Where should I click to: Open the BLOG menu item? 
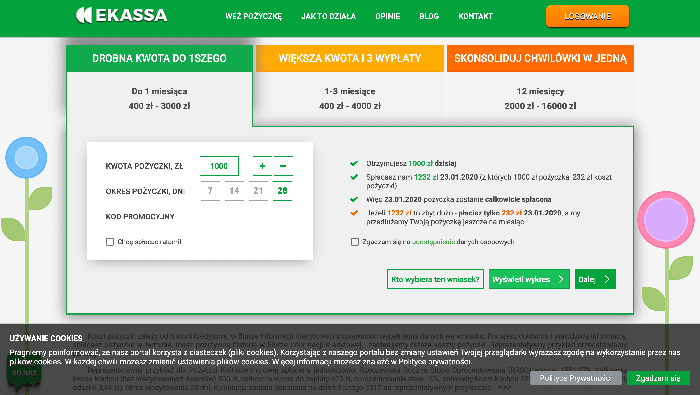click(429, 16)
